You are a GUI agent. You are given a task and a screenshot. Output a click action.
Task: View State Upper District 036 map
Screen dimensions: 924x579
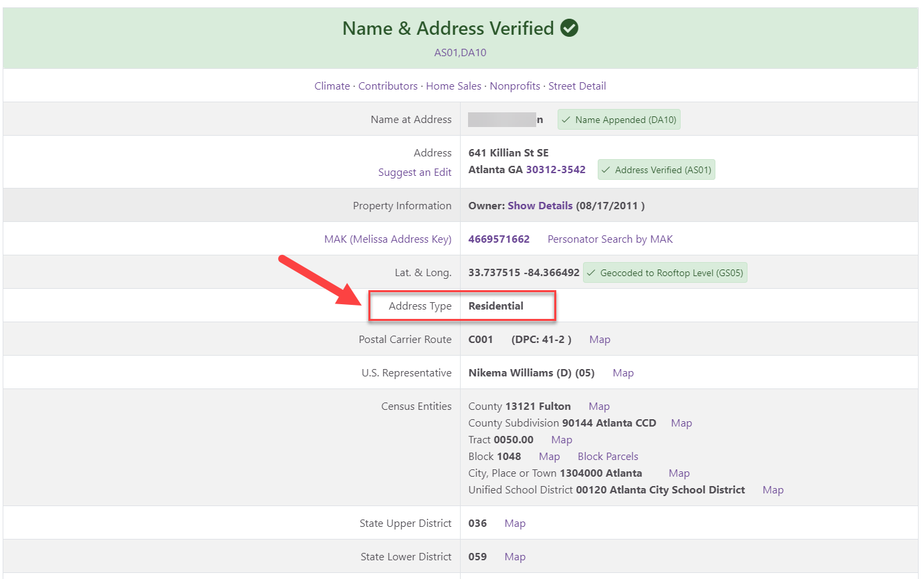[515, 523]
